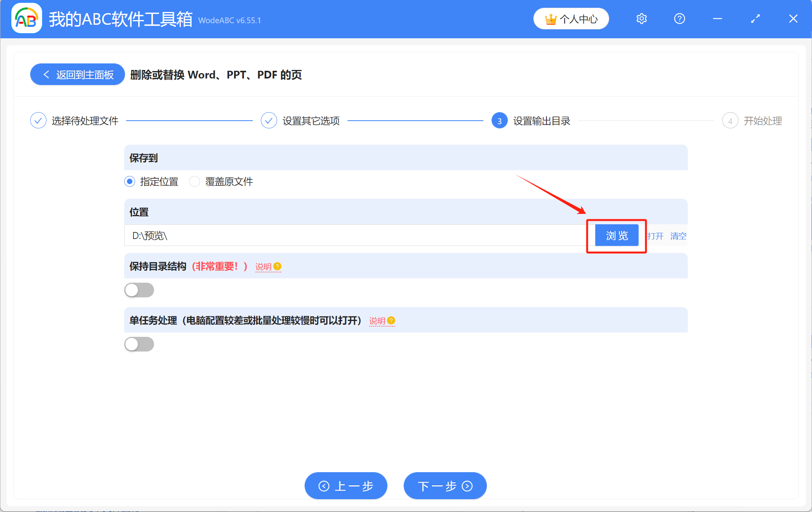The height and width of the screenshot is (512, 812).
Task: Open 个人中心 with the crown icon
Action: coord(571,18)
